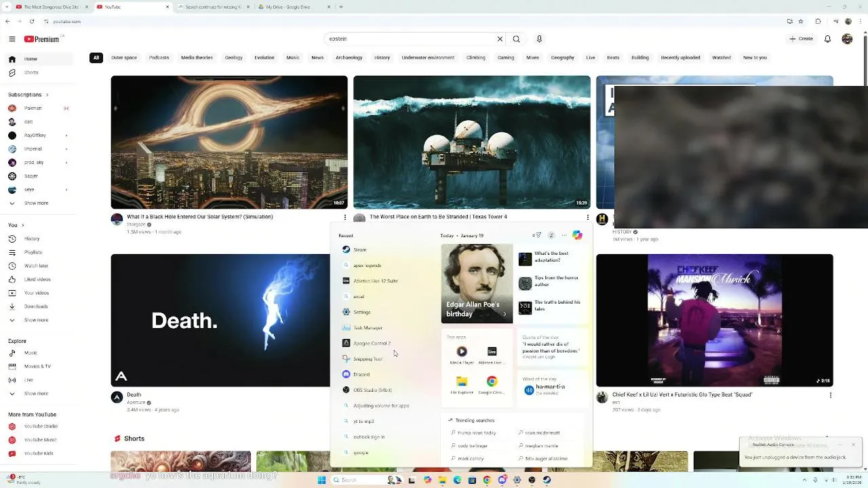The height and width of the screenshot is (488, 868).
Task: Expand the Subscriptions section header
Action: point(28,94)
